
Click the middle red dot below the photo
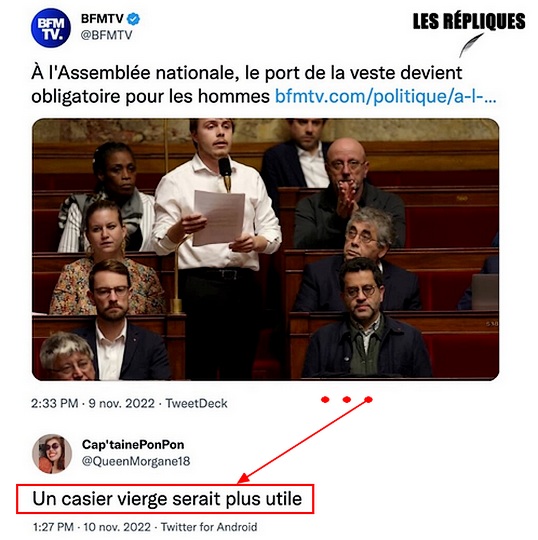coord(346,399)
